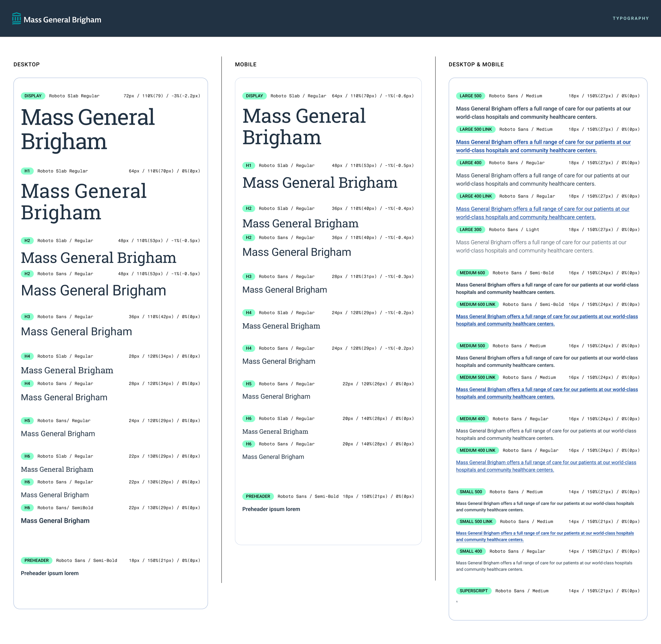Click the SMALL 500 badge

click(x=471, y=492)
